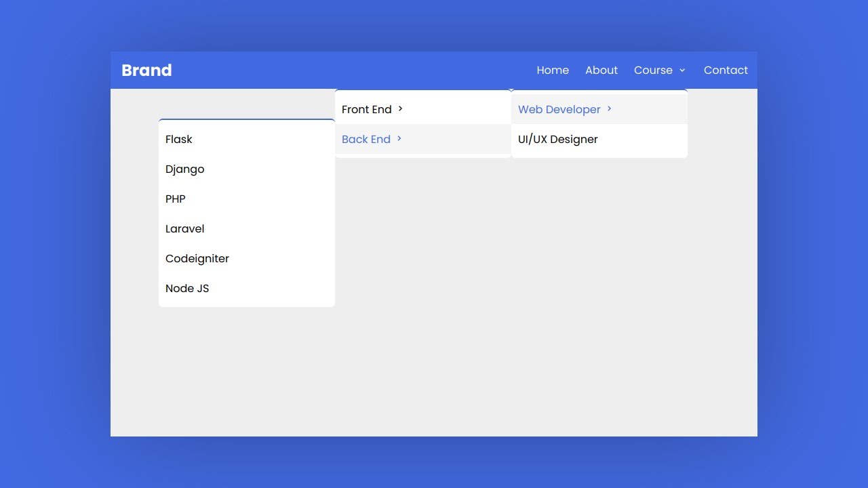Select the Back End submenu item
This screenshot has height=488, width=868.
[423, 139]
